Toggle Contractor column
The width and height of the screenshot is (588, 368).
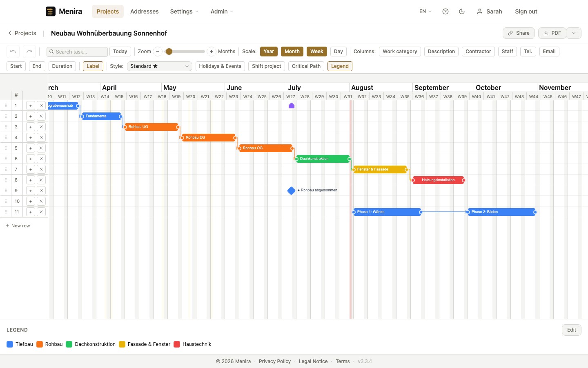pos(478,52)
